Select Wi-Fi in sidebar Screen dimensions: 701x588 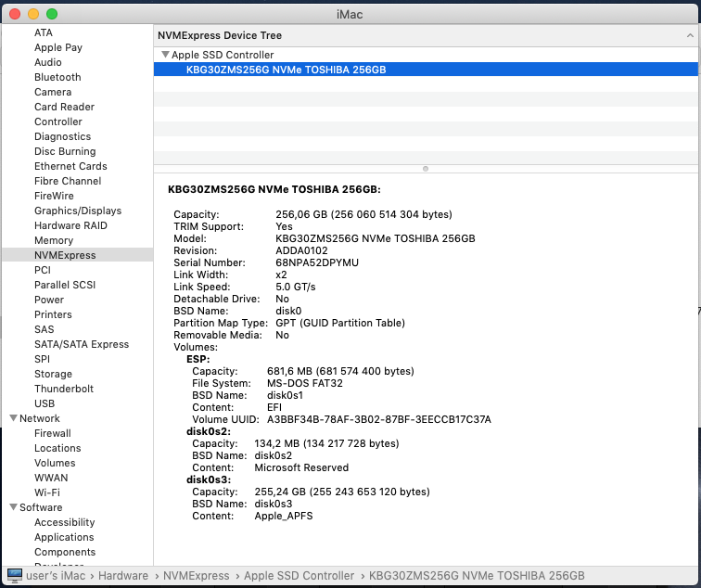(47, 492)
